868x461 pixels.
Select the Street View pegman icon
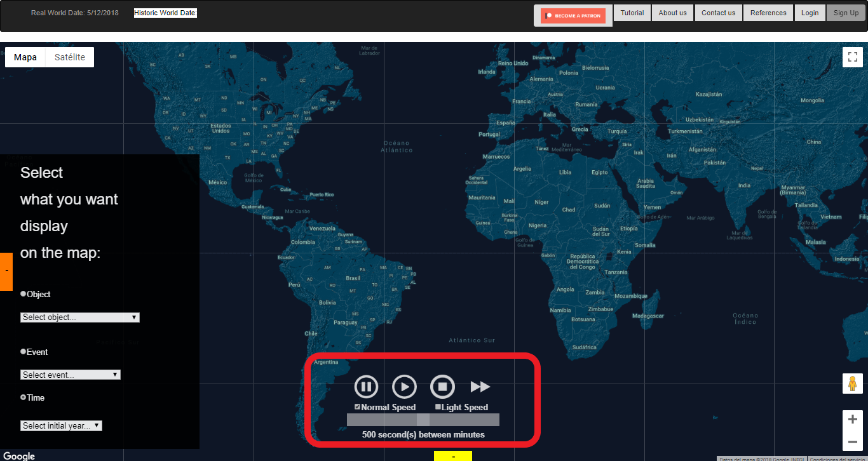click(x=853, y=384)
